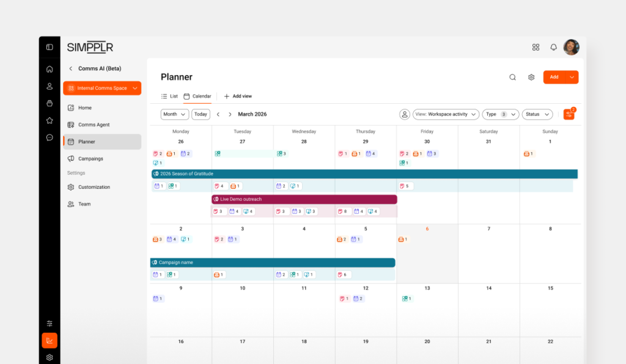Click the calendar chip on Monday 9

[158, 299]
